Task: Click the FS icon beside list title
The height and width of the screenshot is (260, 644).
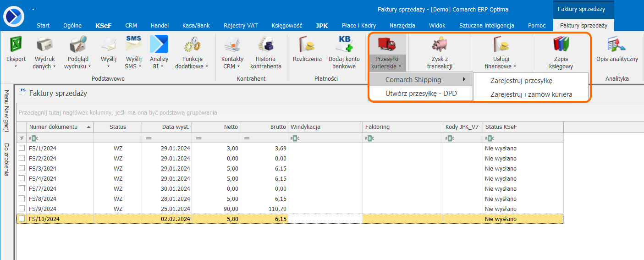Action: click(23, 92)
